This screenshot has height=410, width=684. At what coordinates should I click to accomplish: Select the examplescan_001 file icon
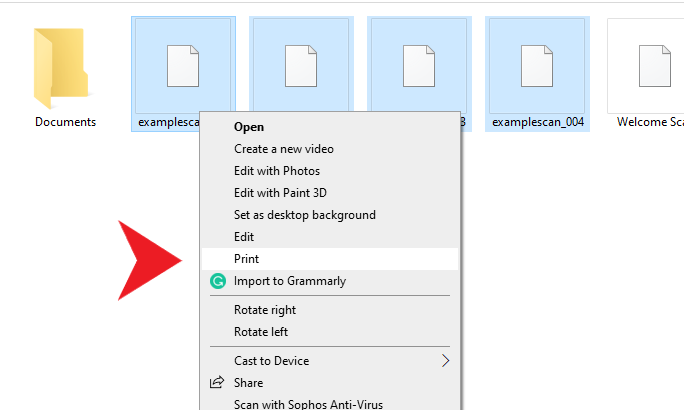coord(183,65)
